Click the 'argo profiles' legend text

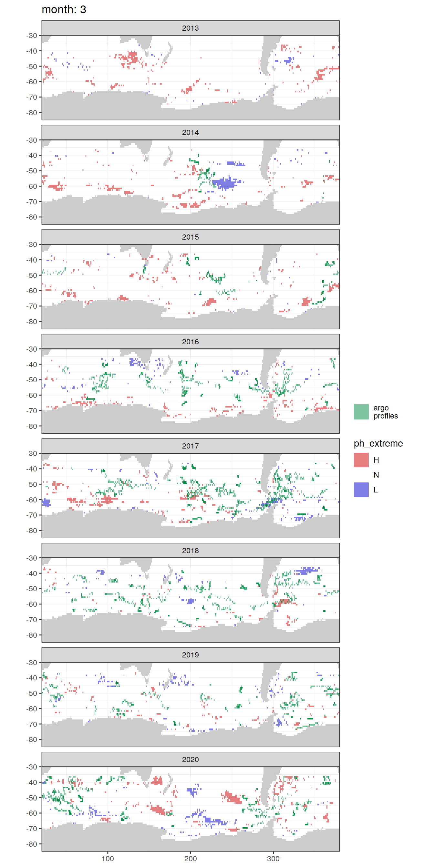pos(385,412)
